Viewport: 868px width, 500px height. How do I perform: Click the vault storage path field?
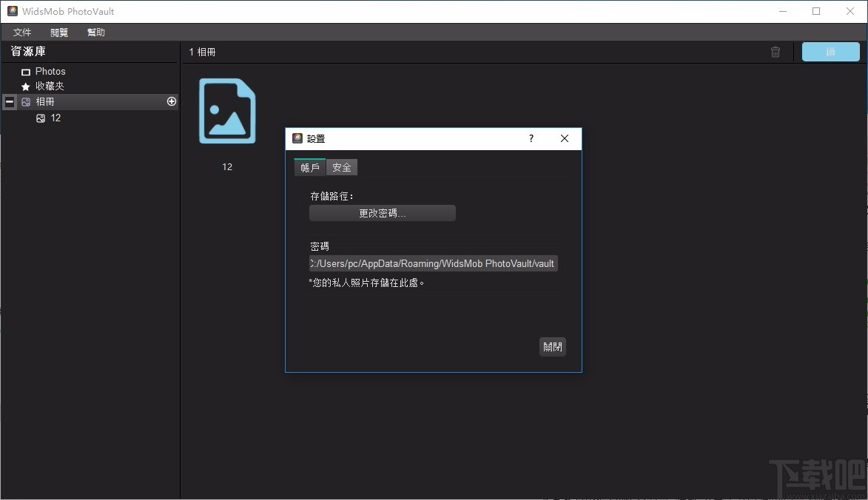pyautogui.click(x=433, y=263)
